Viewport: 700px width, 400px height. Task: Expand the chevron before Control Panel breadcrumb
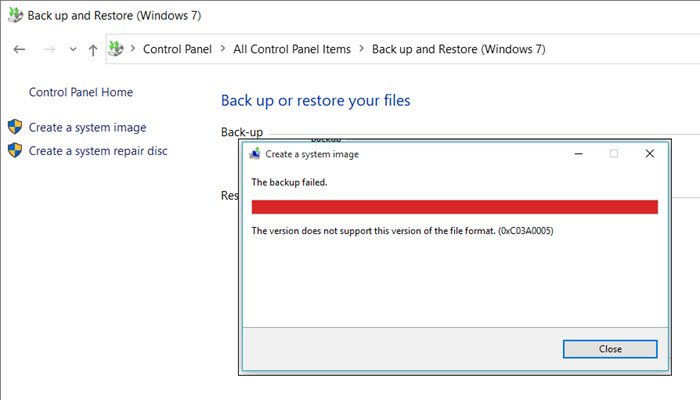134,49
